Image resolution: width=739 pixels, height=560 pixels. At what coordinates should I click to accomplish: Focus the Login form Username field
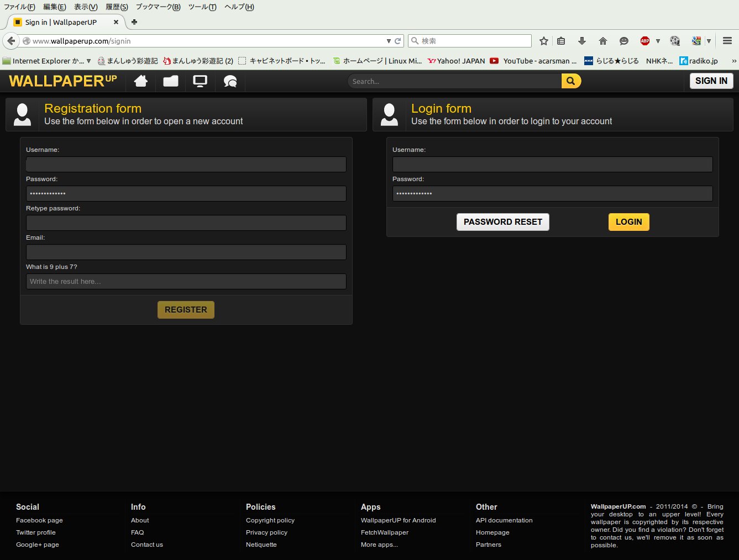coord(552,164)
